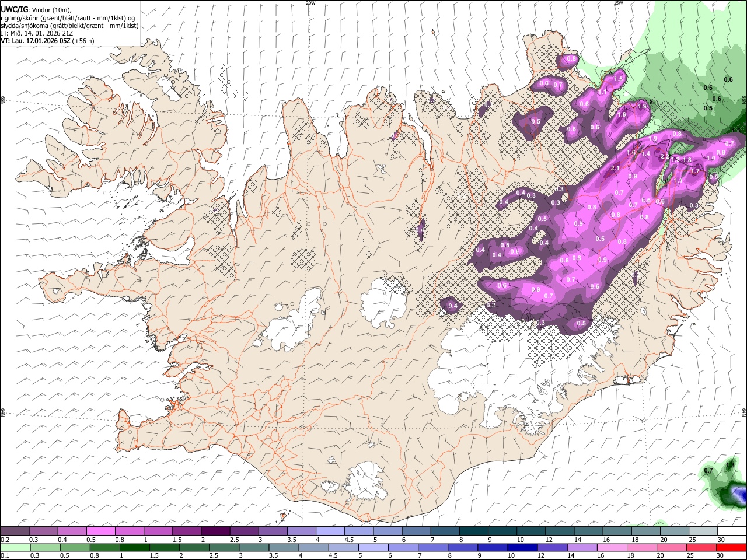The height and width of the screenshot is (560, 747).
Task: Click the '20W' longitude label on the top edge
Action: click(311, 3)
